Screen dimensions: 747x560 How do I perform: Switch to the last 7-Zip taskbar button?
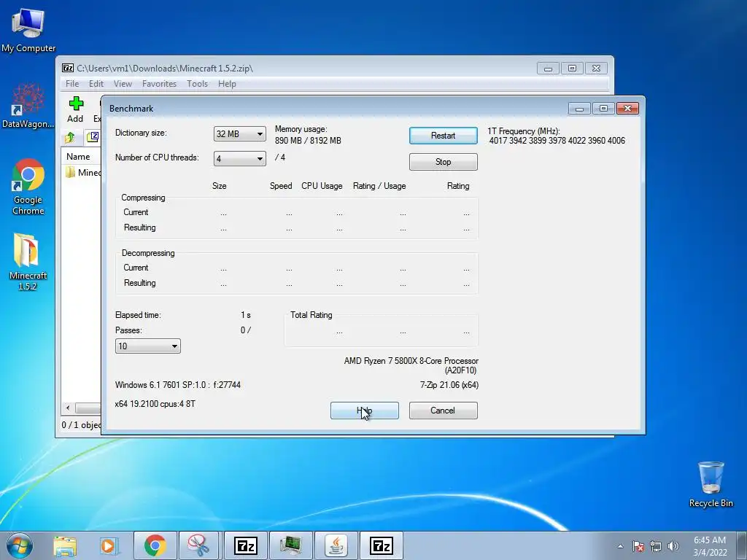(x=381, y=545)
